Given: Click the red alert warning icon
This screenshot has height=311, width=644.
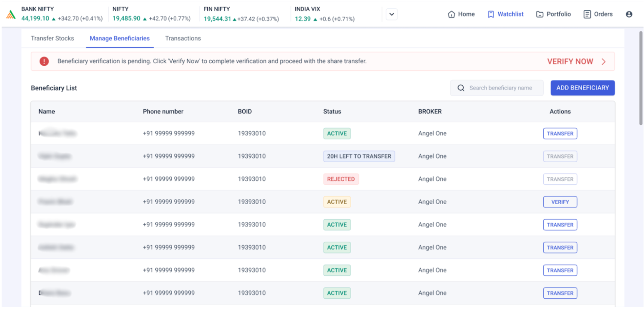Looking at the screenshot, I should point(44,61).
